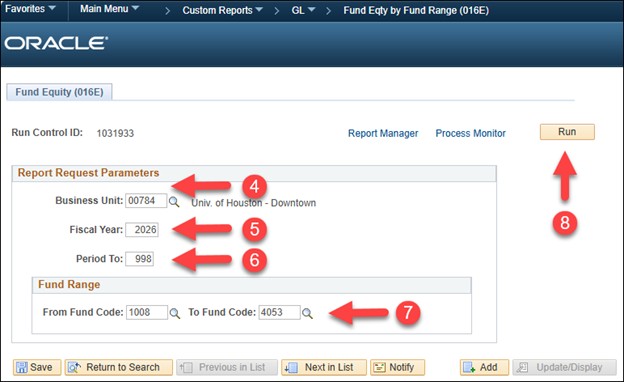Expand the Favorites dropdown menu
Viewport: 624px width, 382px height.
30,9
